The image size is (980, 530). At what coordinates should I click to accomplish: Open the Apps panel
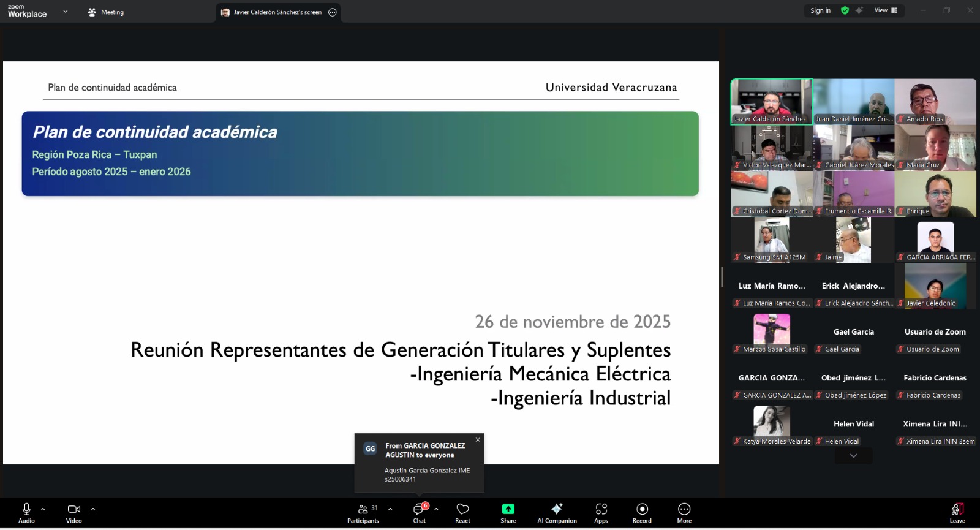tap(601, 513)
